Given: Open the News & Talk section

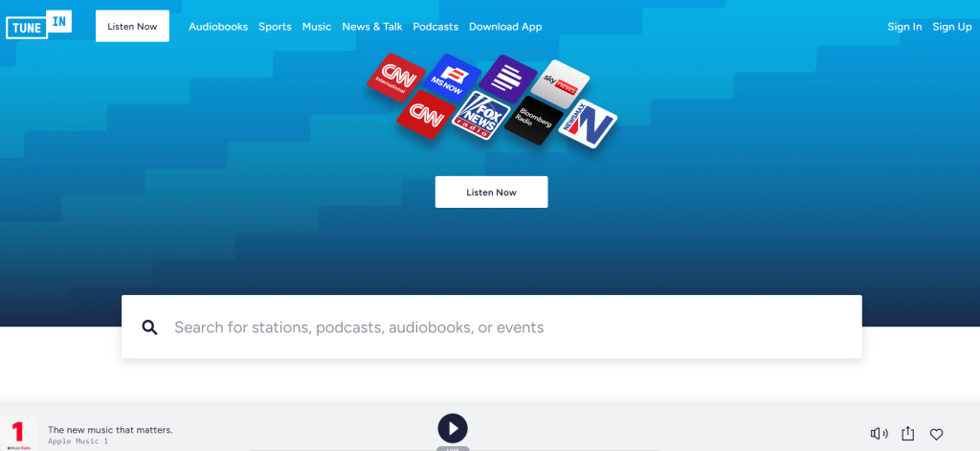Looking at the screenshot, I should pyautogui.click(x=371, y=27).
